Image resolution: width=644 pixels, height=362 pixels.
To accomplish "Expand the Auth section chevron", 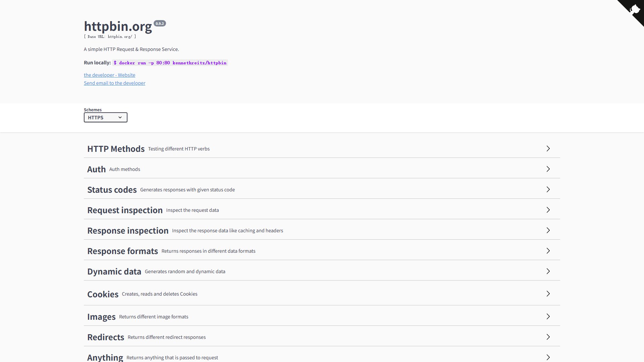I will pos(548,169).
